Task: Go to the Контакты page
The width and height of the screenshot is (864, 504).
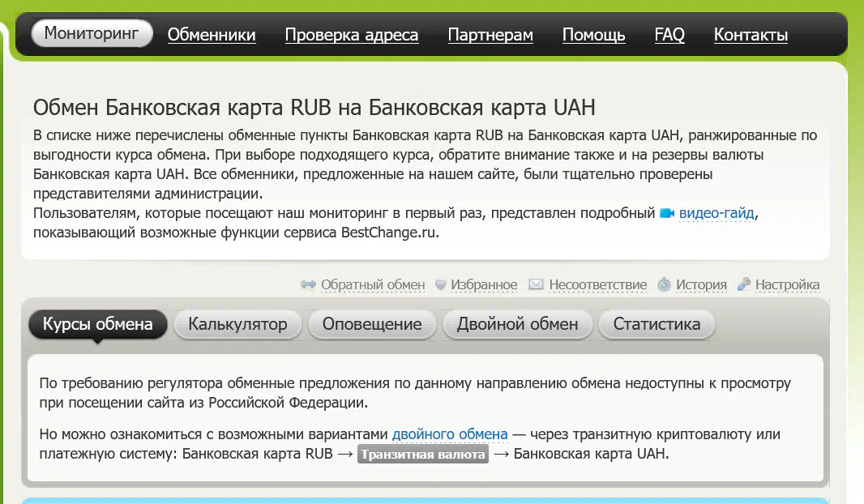Action: (x=751, y=35)
